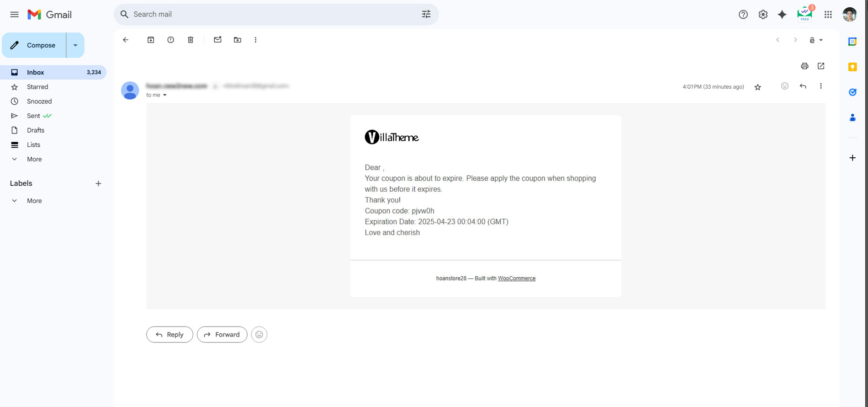
Task: Open the Inbox folder
Action: [x=54, y=72]
